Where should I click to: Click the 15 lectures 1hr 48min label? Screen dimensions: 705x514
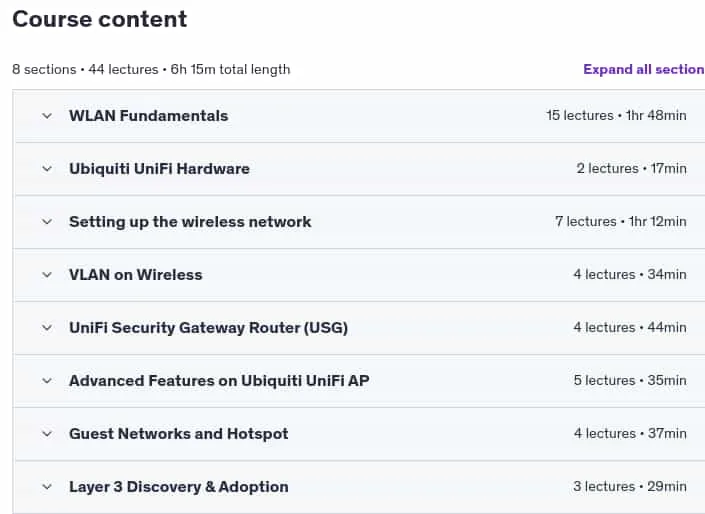(x=616, y=116)
